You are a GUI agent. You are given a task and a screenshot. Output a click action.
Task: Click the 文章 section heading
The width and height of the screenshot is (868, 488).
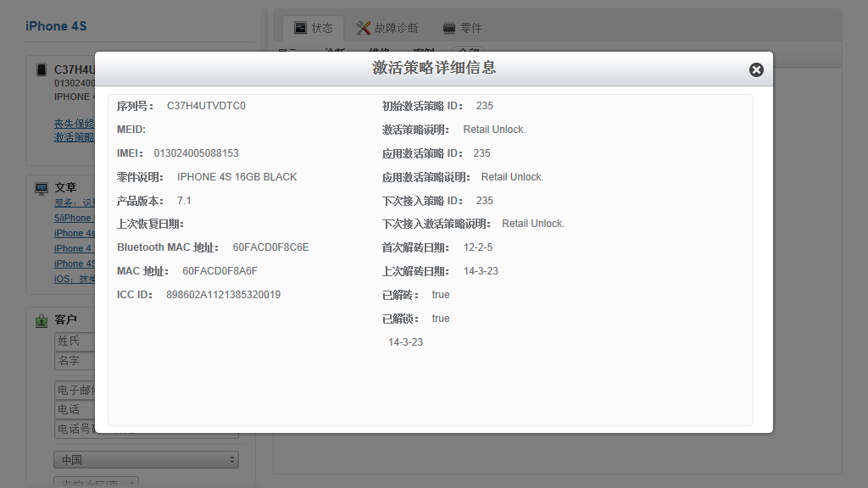[x=65, y=188]
